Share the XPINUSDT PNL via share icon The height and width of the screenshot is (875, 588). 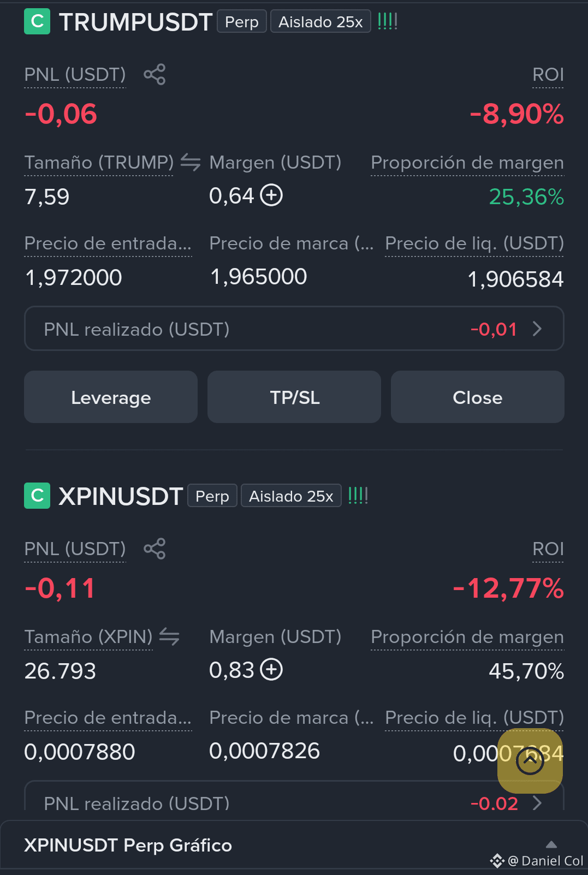[155, 549]
